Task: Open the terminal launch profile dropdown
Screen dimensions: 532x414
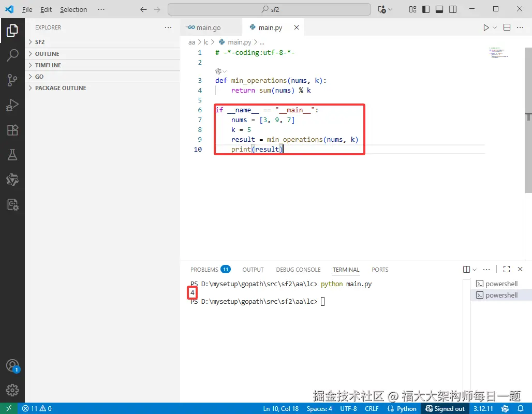Action: coord(475,270)
